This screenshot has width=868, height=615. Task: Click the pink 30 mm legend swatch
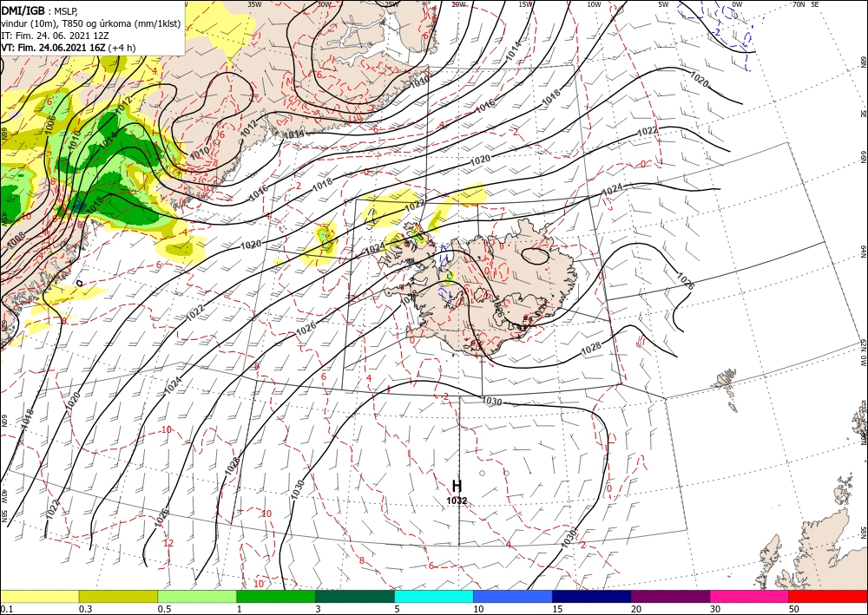pyautogui.click(x=750, y=596)
